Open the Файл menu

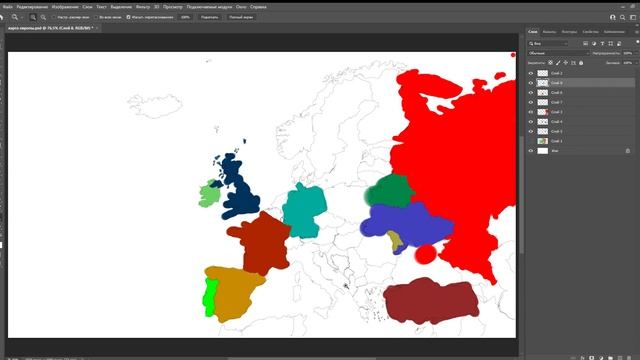(7, 7)
